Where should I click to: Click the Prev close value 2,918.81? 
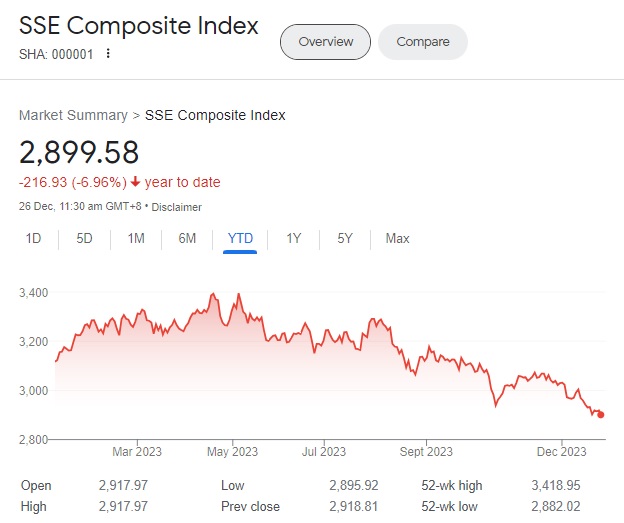(353, 506)
